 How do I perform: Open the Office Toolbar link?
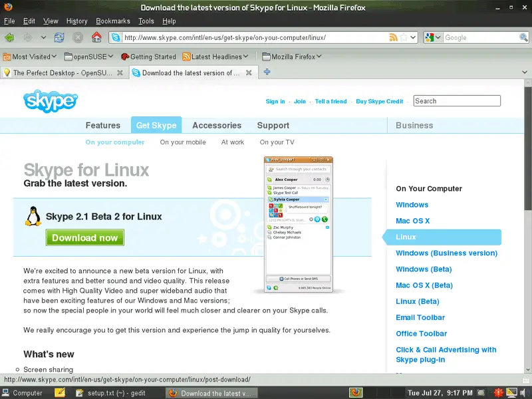point(421,334)
